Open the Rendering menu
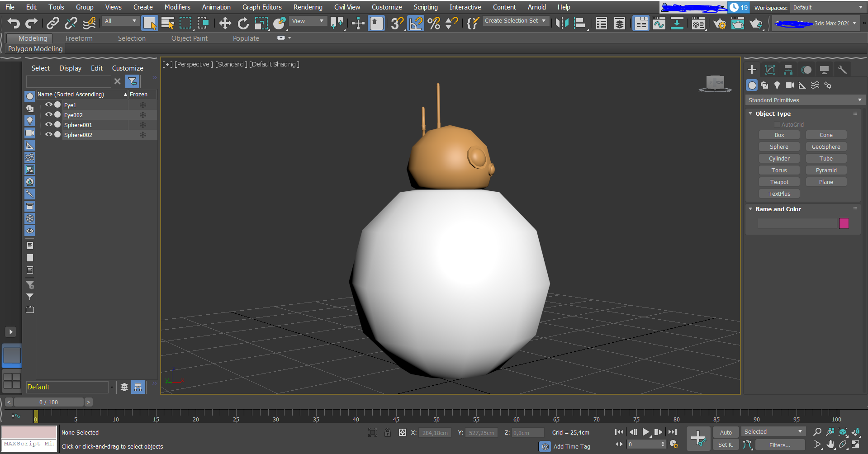 click(x=308, y=7)
